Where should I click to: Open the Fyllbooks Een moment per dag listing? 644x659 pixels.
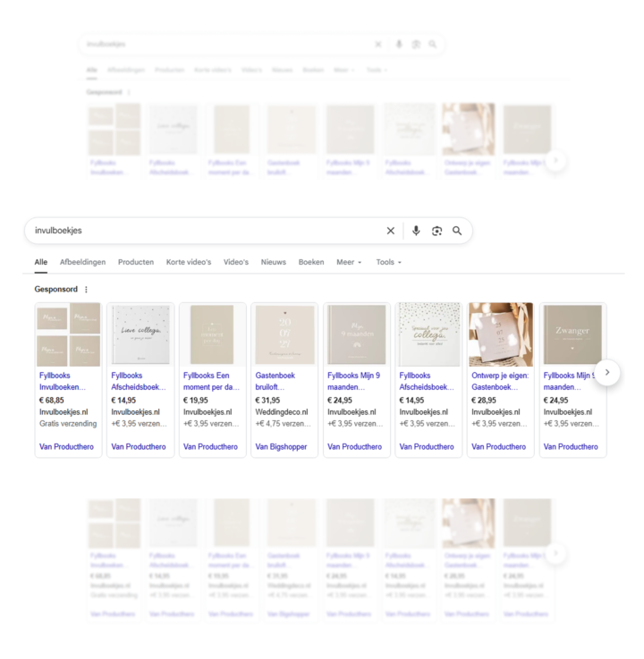(211, 381)
